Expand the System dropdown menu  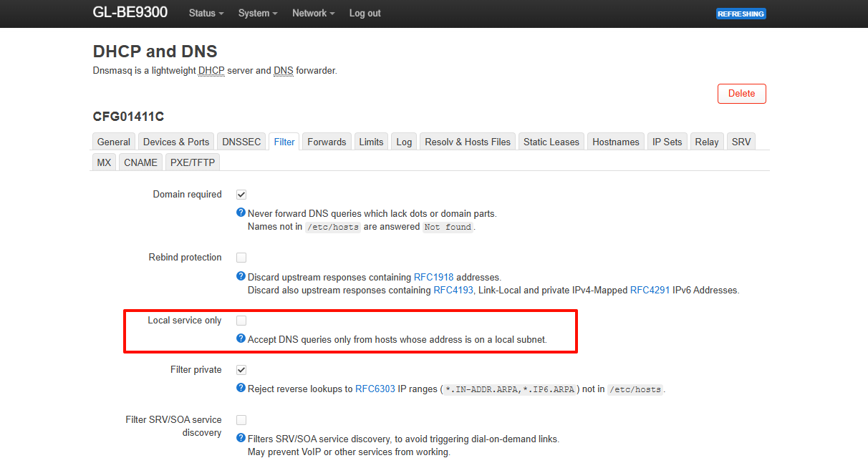258,14
